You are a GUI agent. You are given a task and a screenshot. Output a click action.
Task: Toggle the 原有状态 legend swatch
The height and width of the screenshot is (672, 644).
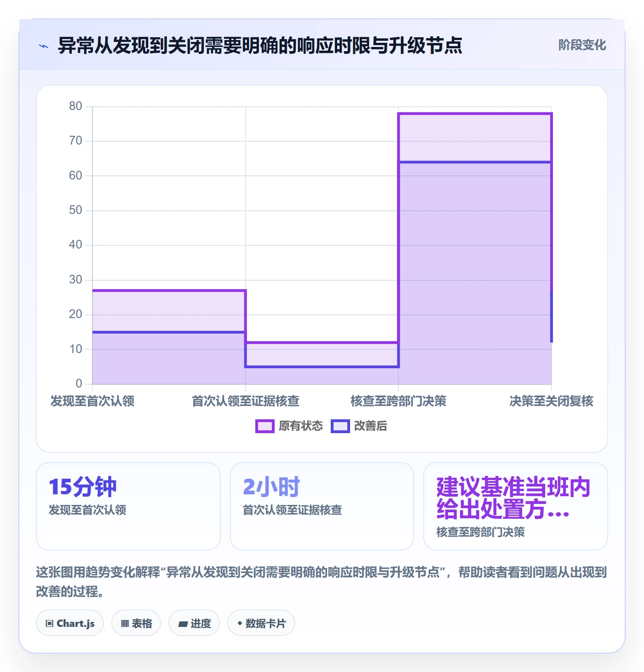264,426
